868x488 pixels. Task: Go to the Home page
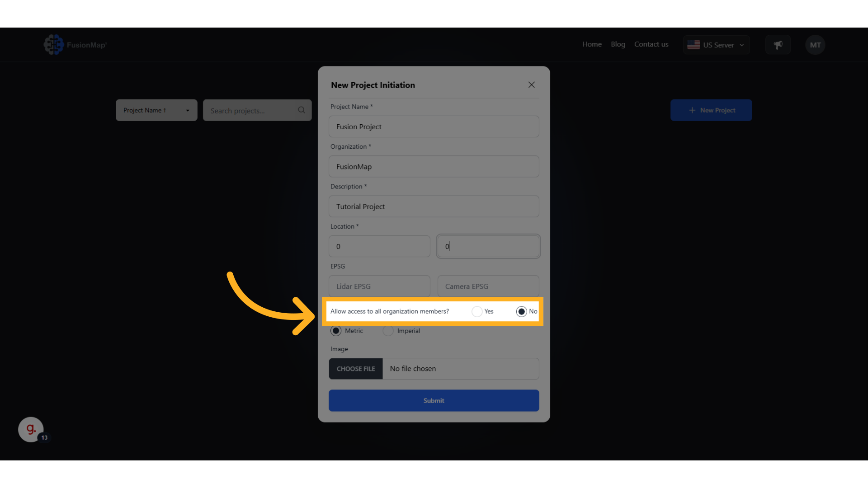click(592, 44)
